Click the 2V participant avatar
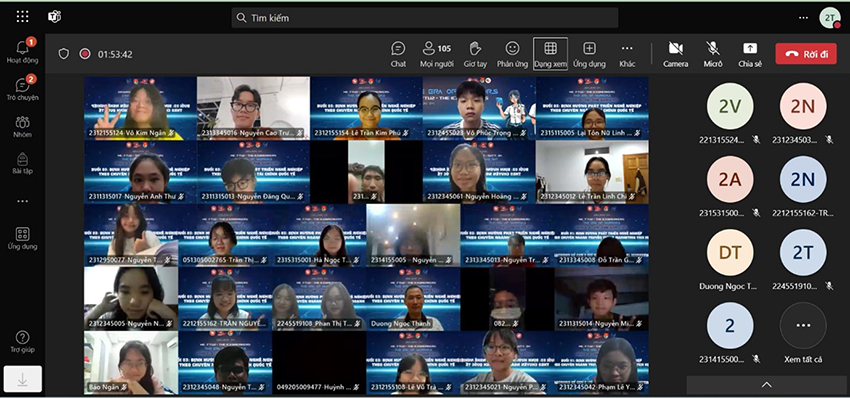The image size is (850, 398). (730, 106)
